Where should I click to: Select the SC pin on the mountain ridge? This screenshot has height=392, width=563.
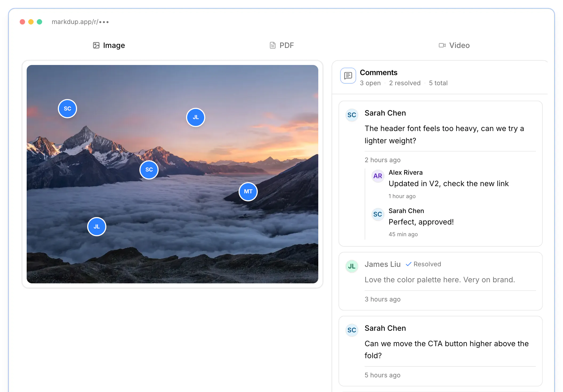click(x=149, y=170)
